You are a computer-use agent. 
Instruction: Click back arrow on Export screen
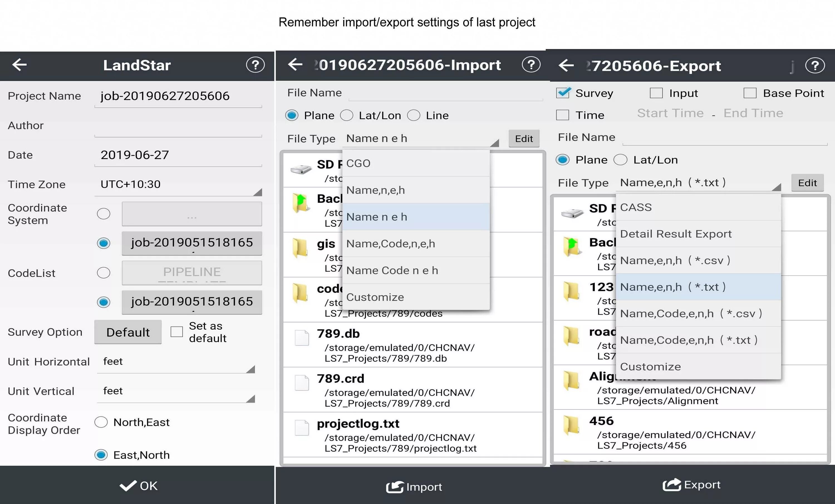point(566,65)
